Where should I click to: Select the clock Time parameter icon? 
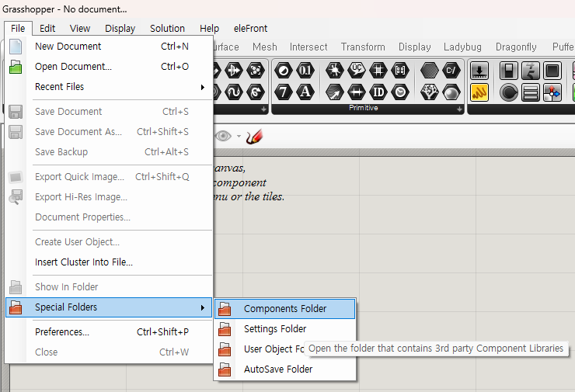(400, 92)
